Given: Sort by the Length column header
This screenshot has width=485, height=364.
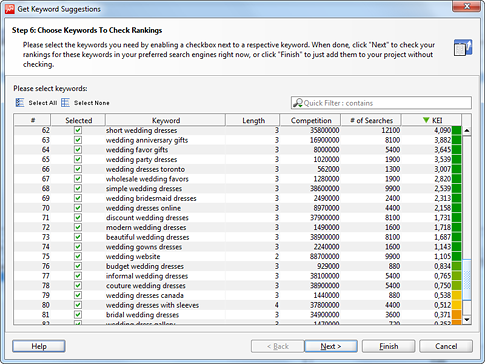Looking at the screenshot, I should coord(253,120).
